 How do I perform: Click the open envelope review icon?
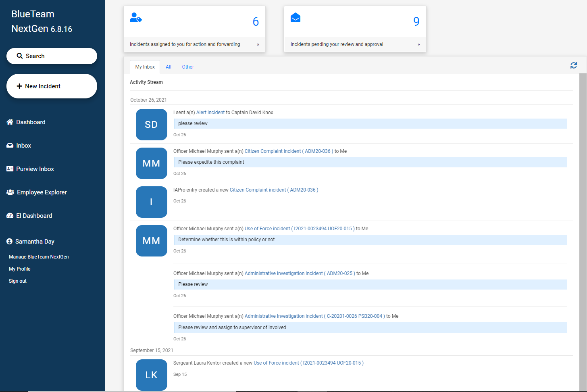tap(296, 18)
